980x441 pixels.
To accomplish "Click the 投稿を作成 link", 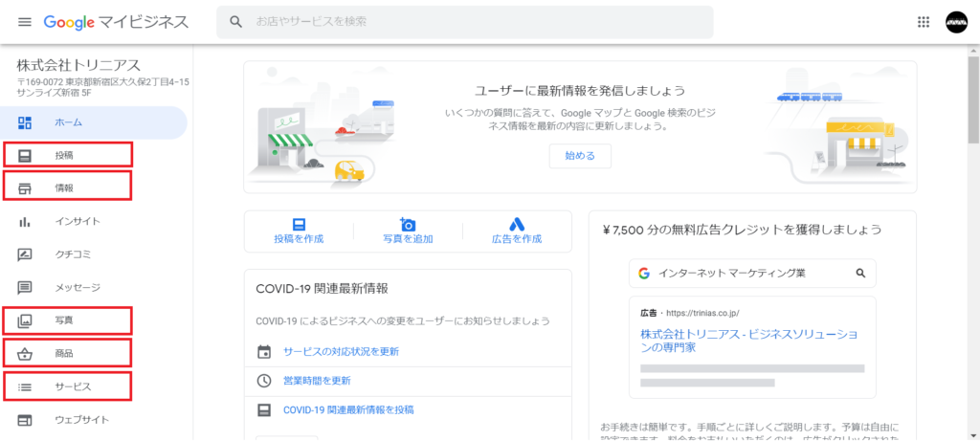I will [x=299, y=238].
